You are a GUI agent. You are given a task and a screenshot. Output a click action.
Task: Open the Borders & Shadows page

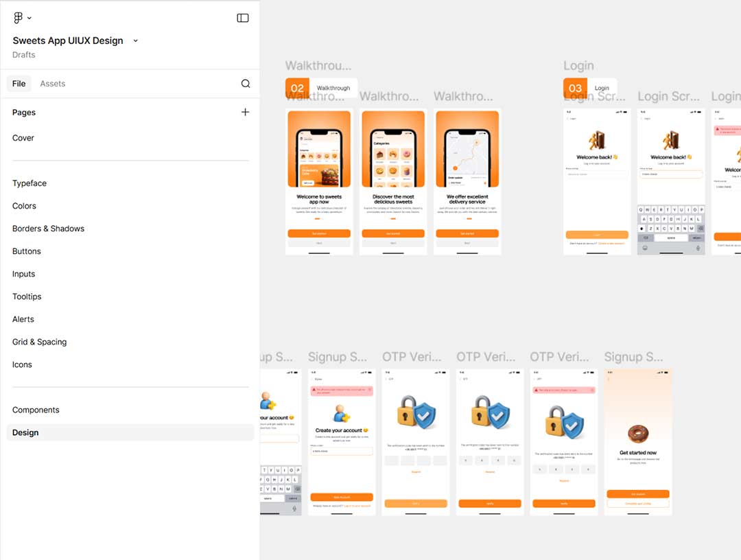[x=48, y=229]
